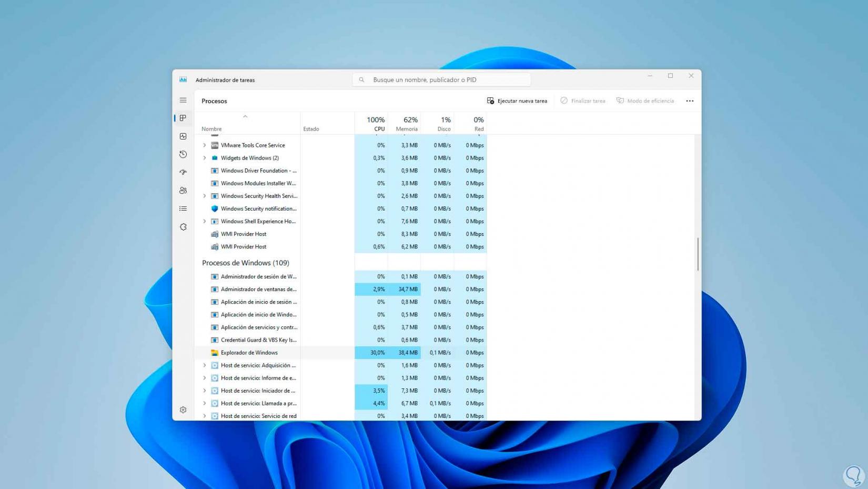Select the Explorador de Windows process row
868x489 pixels.
340,353
